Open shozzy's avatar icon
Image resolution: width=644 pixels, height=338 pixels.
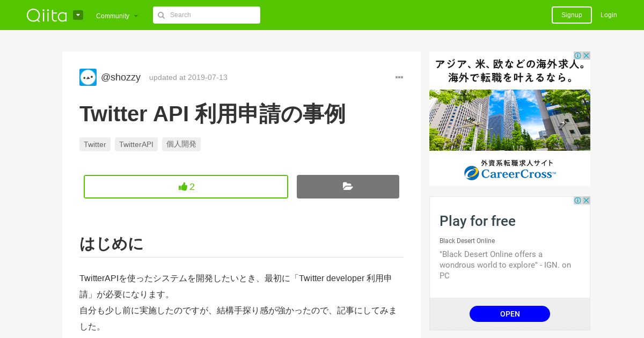coord(88,77)
